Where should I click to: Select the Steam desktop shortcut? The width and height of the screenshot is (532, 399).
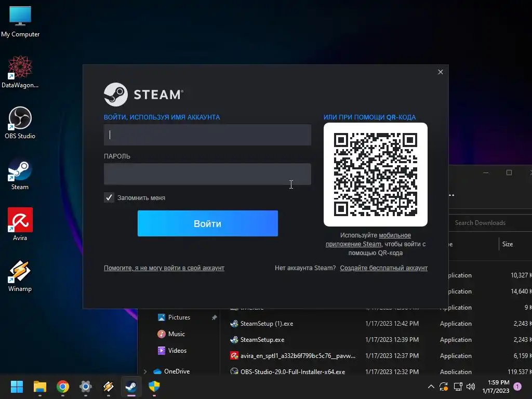20,174
